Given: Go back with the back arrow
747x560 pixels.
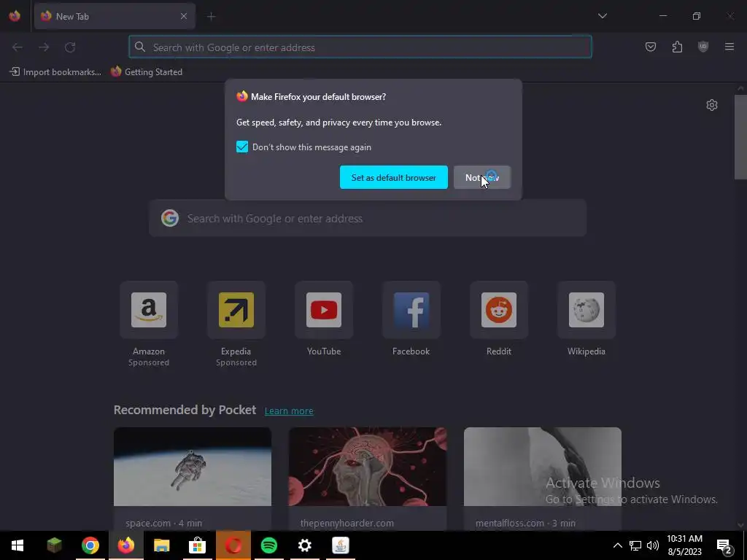Looking at the screenshot, I should click(x=18, y=47).
